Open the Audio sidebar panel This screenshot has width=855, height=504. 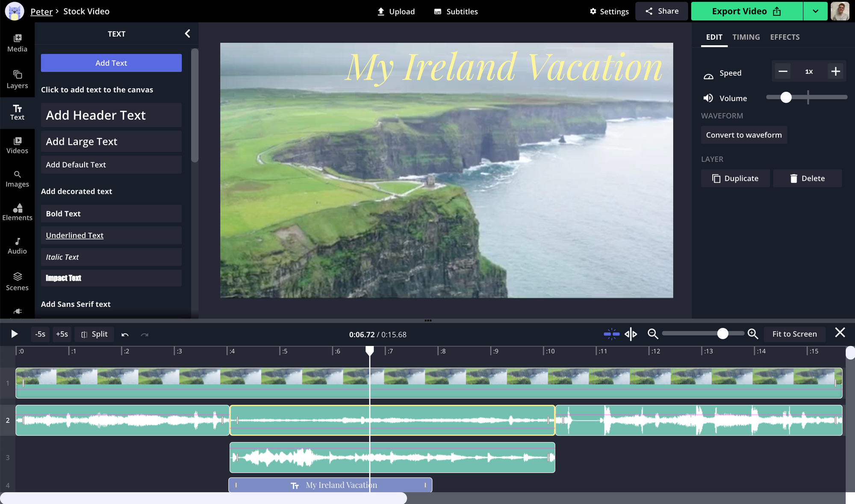click(17, 246)
